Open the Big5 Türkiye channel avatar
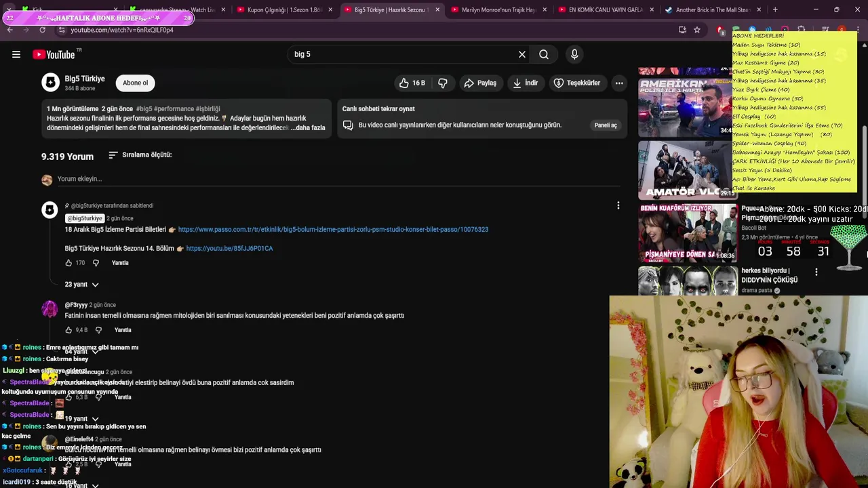This screenshot has height=488, width=868. (50, 83)
